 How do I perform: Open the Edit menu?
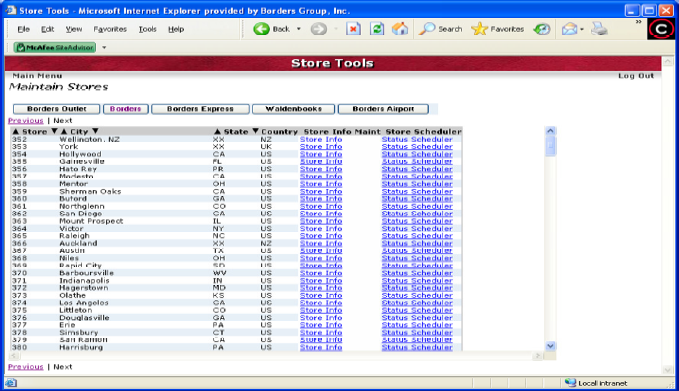pyautogui.click(x=47, y=29)
